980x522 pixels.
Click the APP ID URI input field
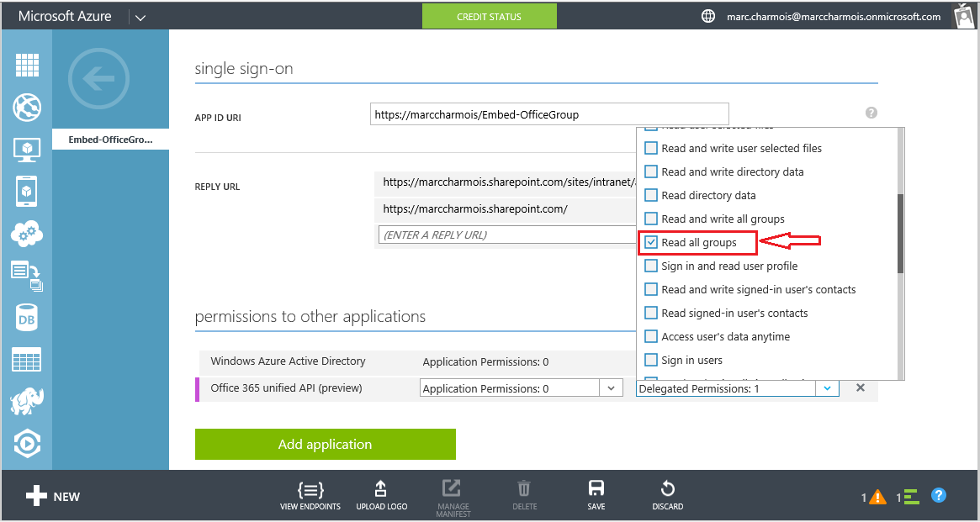[549, 114]
